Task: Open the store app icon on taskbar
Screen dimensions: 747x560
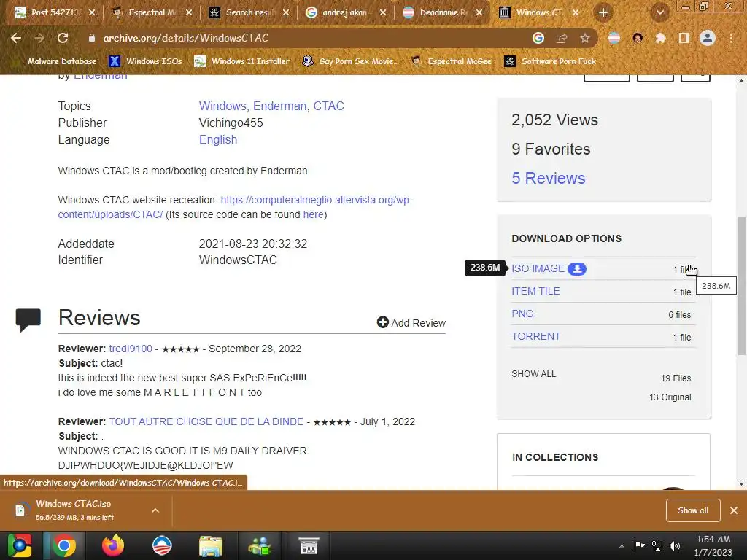Action: tap(309, 545)
